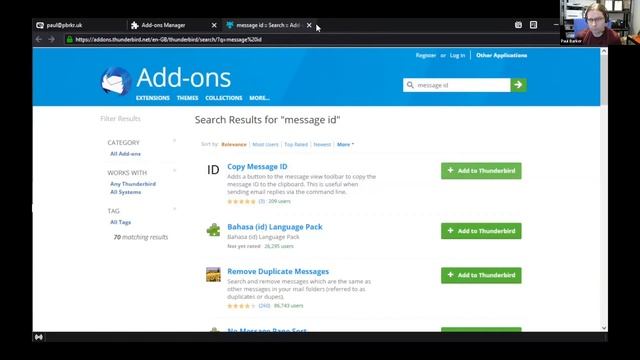Viewport: 640px width, 360px height.
Task: Click the green padlock security icon
Action: 70,40
